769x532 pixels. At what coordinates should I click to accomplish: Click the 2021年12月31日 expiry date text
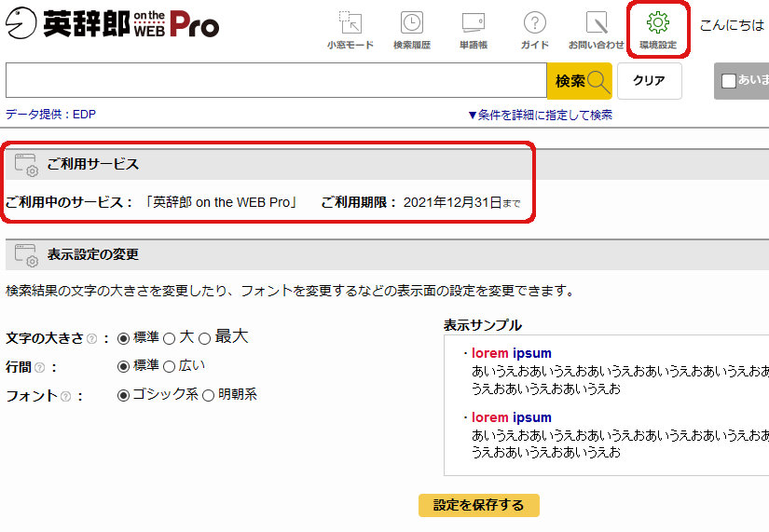pos(452,202)
